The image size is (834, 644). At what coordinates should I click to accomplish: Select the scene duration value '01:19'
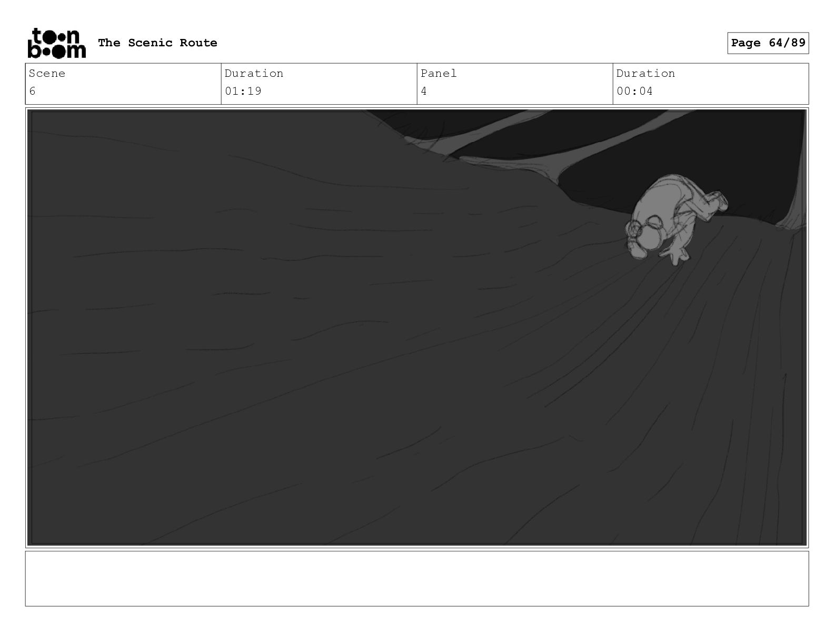coord(243,91)
